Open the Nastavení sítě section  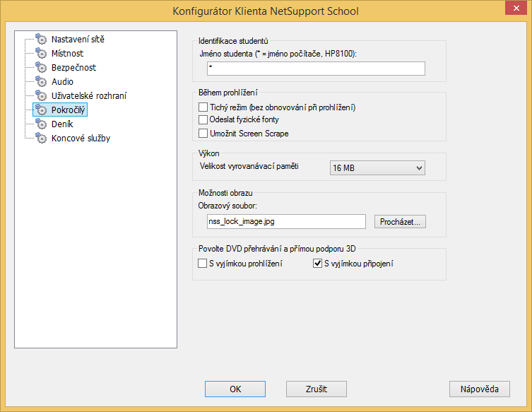pos(78,40)
